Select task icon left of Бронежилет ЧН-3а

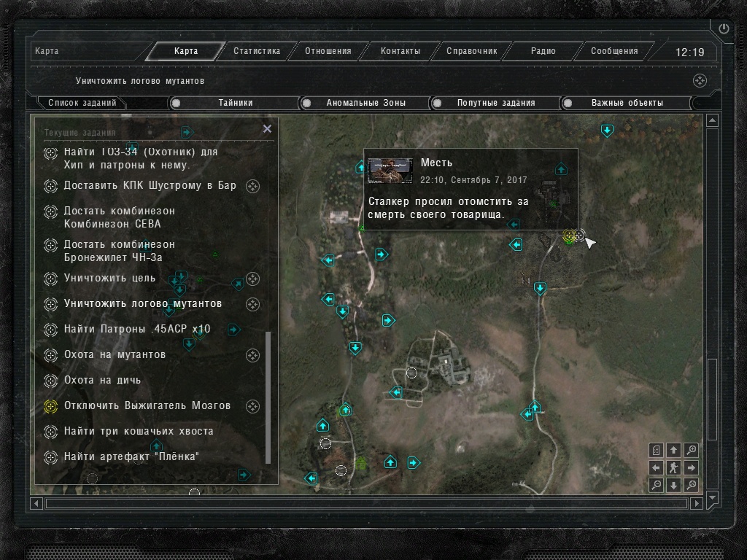coord(50,245)
